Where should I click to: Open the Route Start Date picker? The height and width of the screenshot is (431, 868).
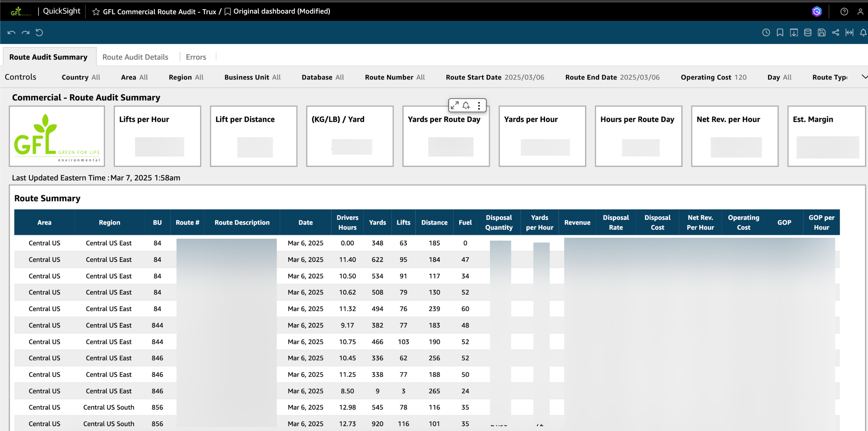pos(495,77)
